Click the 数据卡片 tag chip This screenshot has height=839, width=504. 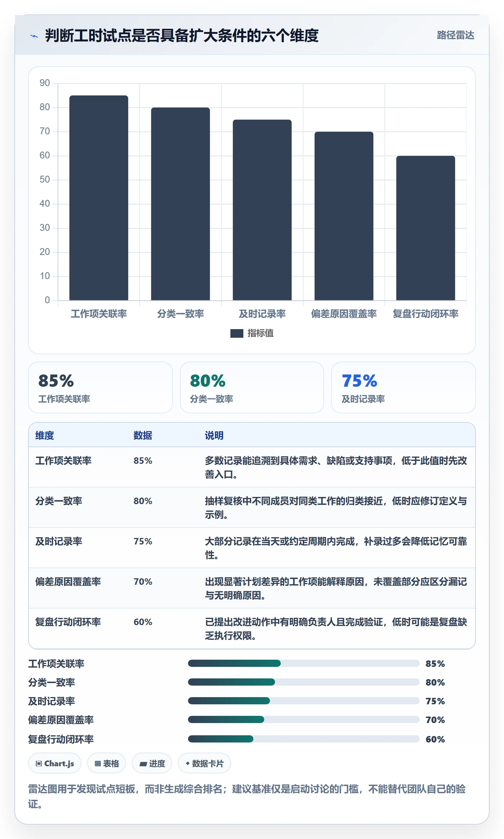[x=204, y=763]
